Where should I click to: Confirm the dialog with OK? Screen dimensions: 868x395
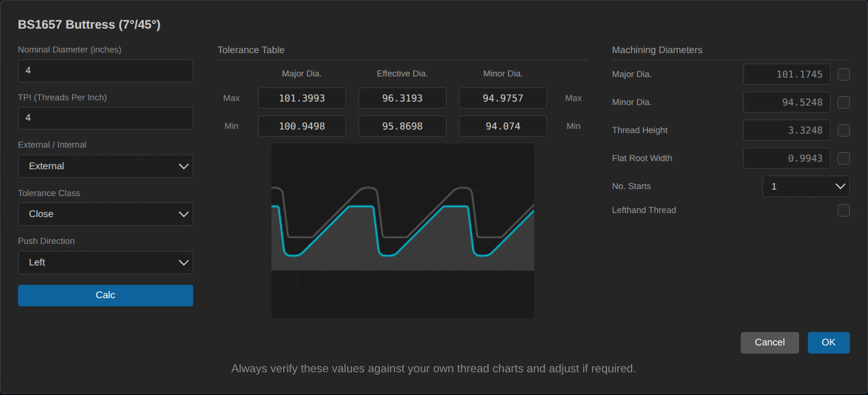pos(828,342)
